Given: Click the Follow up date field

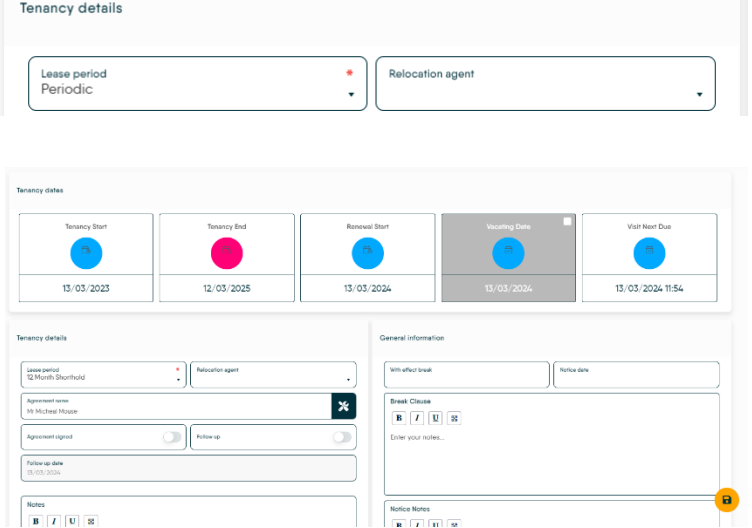Looking at the screenshot, I should click(x=188, y=468).
